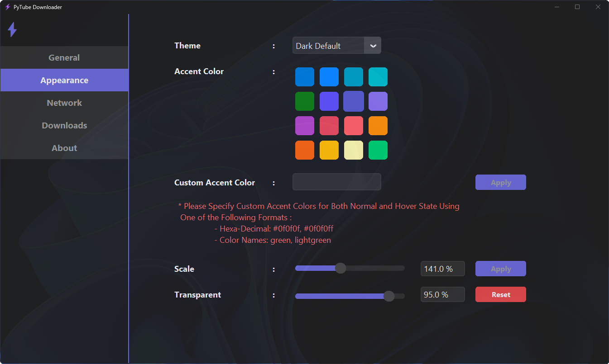Click the Scale percentage field 141.0 %
This screenshot has height=364, width=609.
pyautogui.click(x=443, y=269)
